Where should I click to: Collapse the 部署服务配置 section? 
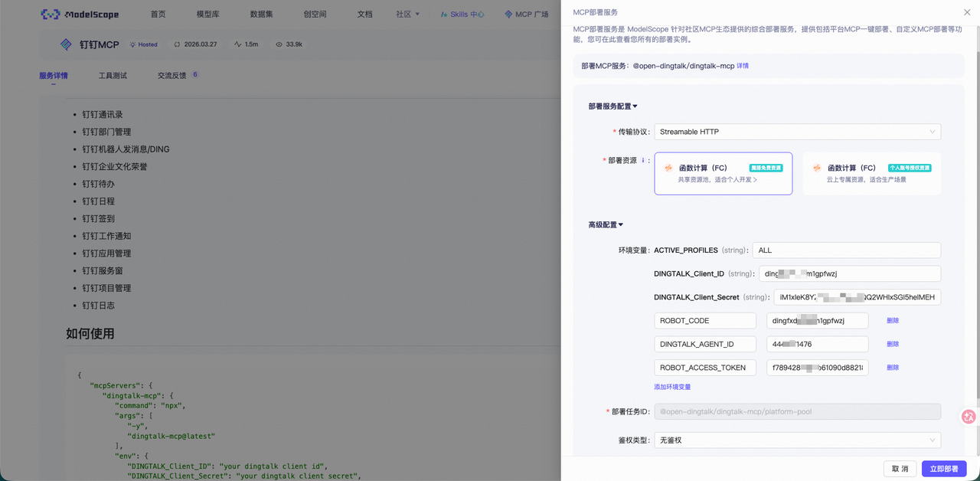tap(612, 106)
